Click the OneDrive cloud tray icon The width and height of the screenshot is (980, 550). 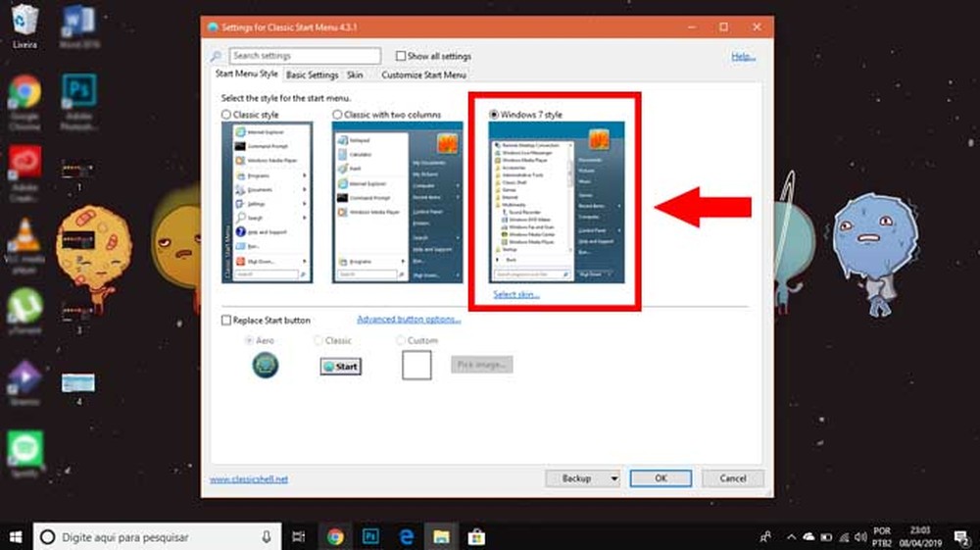coord(808,537)
